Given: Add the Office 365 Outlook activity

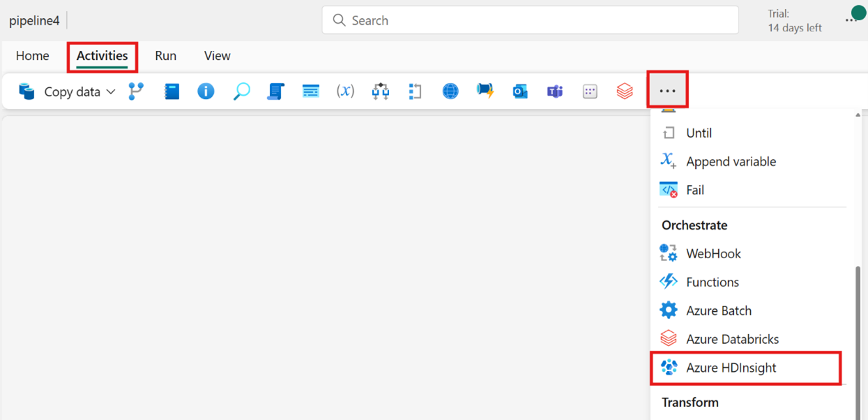Looking at the screenshot, I should tap(520, 91).
